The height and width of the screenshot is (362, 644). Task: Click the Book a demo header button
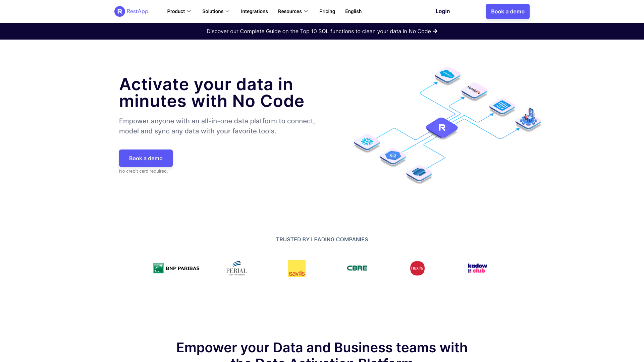point(508,11)
